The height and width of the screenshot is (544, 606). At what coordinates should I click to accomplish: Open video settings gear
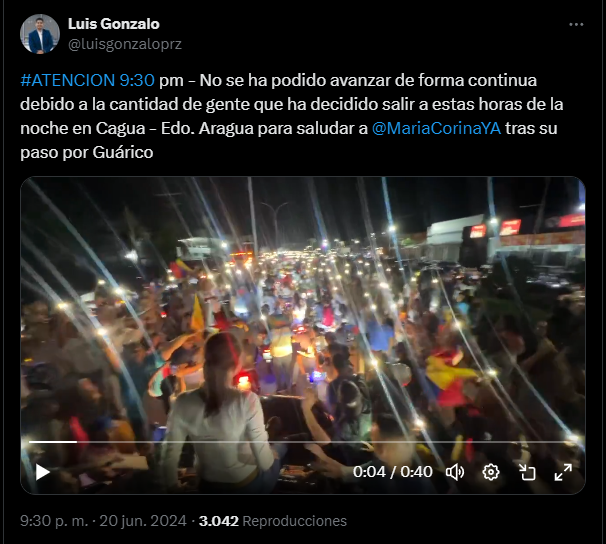coord(491,472)
